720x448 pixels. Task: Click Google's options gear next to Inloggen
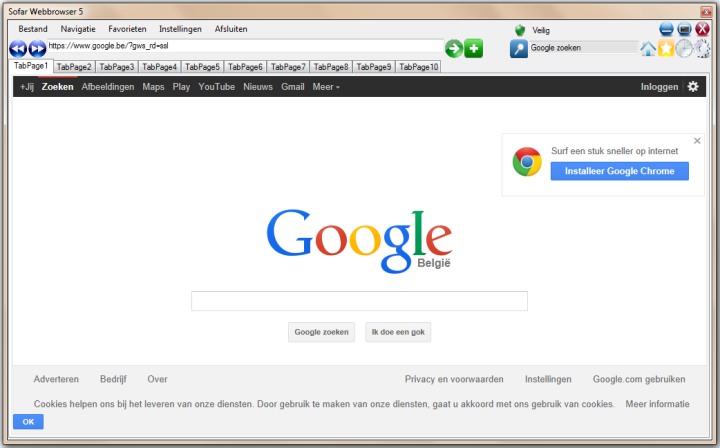[x=693, y=86]
